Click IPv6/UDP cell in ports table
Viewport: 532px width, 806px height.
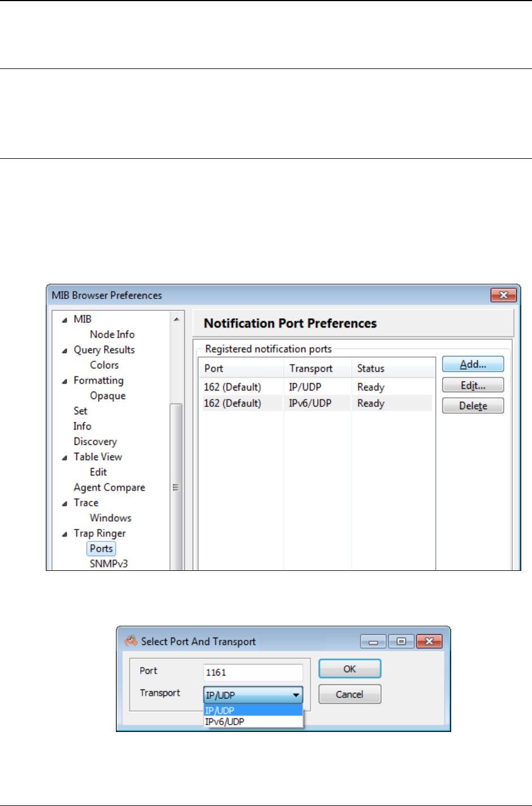pyautogui.click(x=310, y=403)
